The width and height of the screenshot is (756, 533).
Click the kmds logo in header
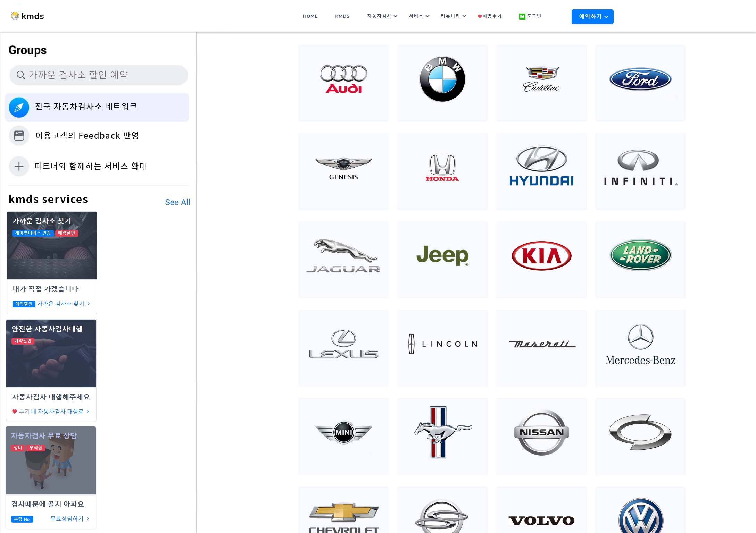click(27, 16)
